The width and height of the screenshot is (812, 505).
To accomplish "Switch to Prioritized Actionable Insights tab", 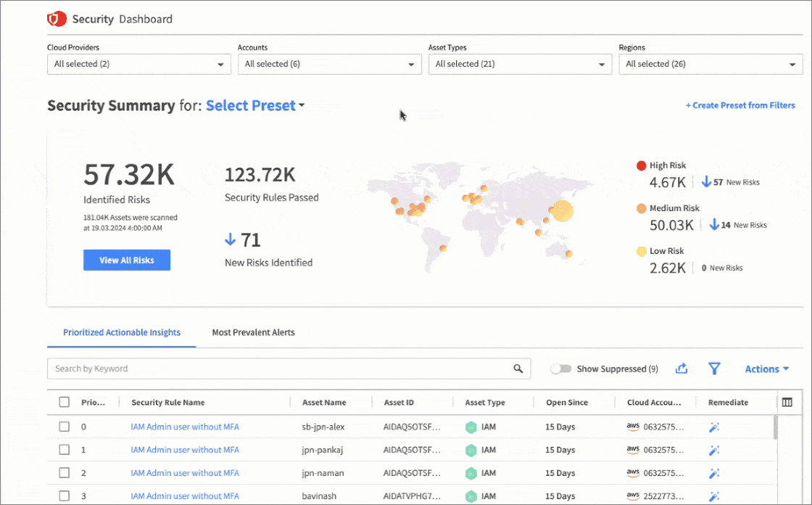I will tap(122, 332).
